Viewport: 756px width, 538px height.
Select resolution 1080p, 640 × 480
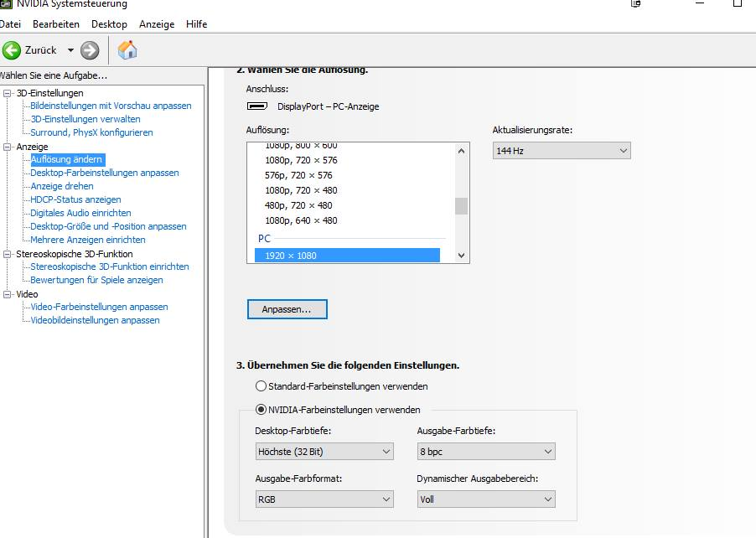coord(302,220)
